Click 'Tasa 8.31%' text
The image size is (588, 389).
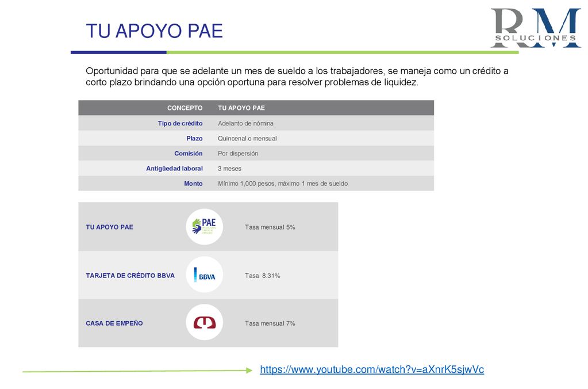point(263,276)
